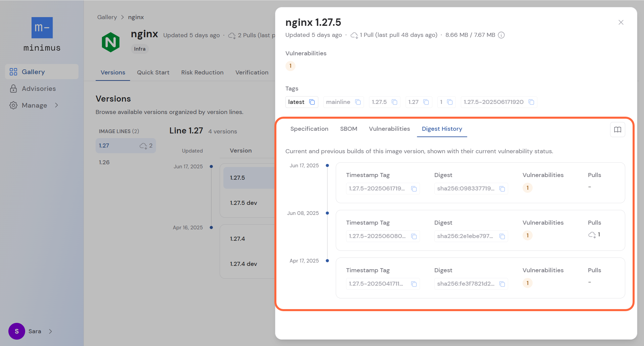Click the Gallery grid icon in sidebar
The width and height of the screenshot is (644, 346).
(13, 72)
